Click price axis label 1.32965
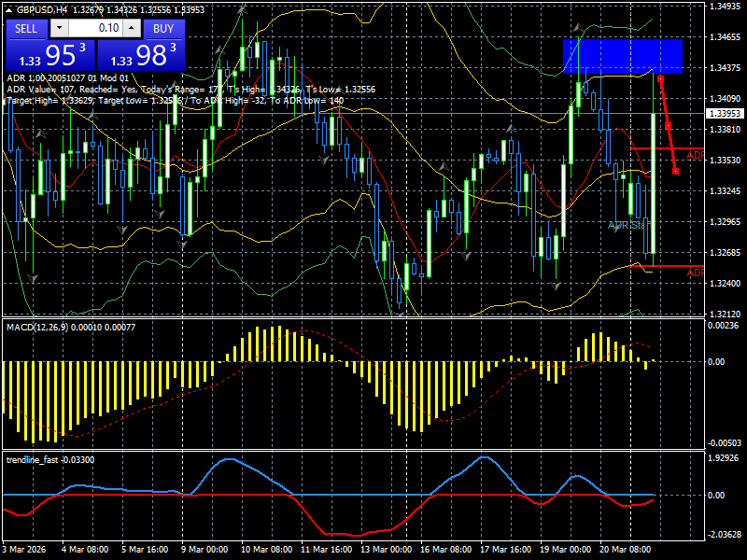The width and height of the screenshot is (747, 560). (x=726, y=222)
